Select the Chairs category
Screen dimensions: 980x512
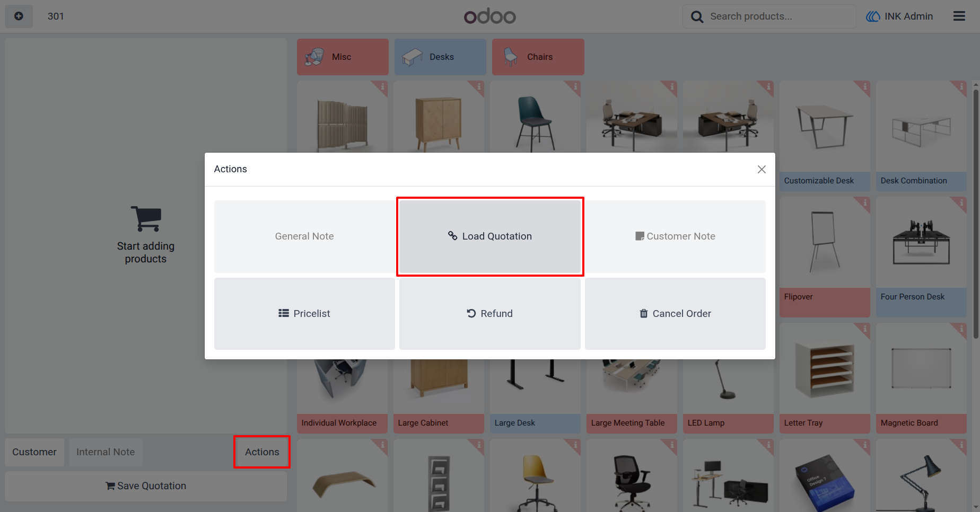(x=538, y=57)
